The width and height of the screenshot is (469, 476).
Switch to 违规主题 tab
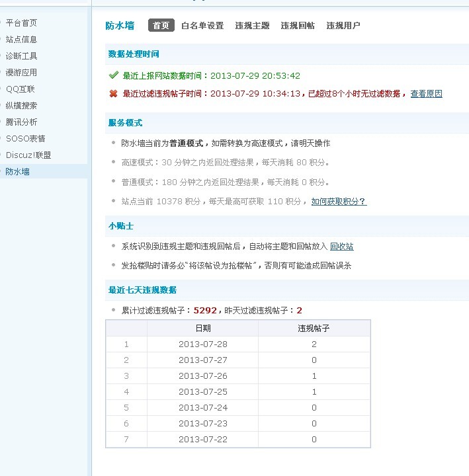(252, 26)
